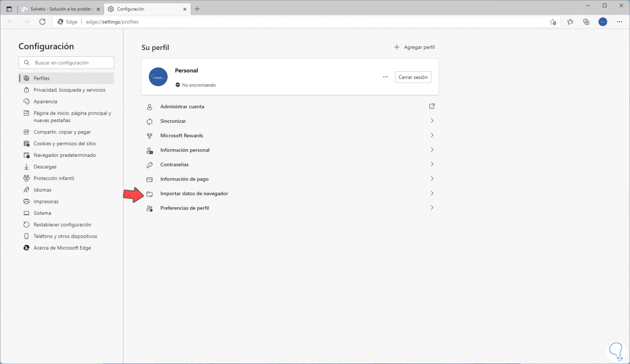Click Agregar perfil button

(414, 47)
